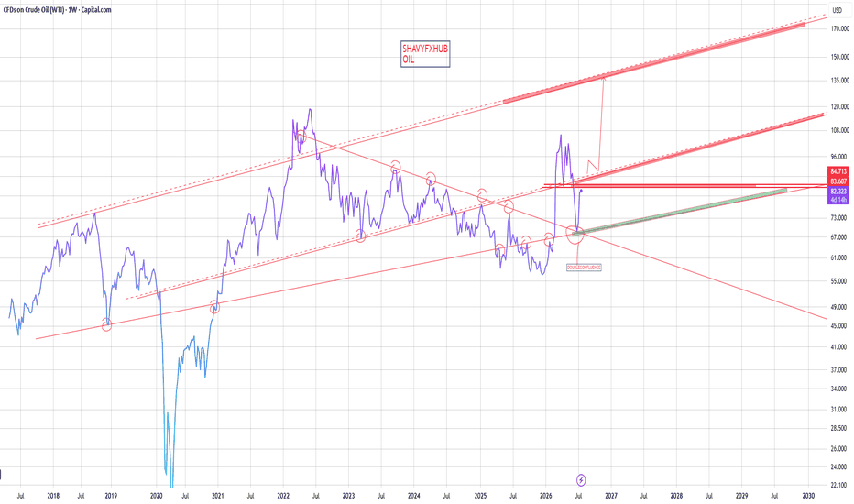Click the '4d 14h' bar countdown label
The width and height of the screenshot is (854, 504).
click(x=838, y=200)
